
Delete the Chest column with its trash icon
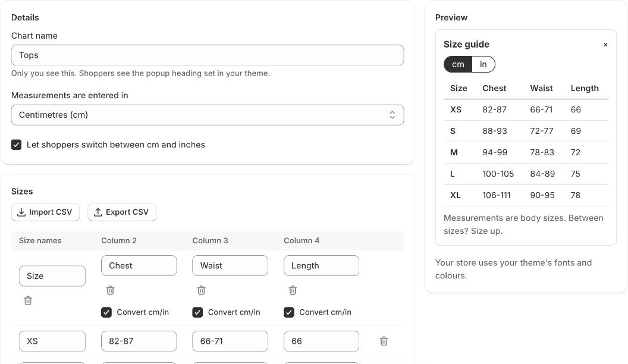(110, 290)
